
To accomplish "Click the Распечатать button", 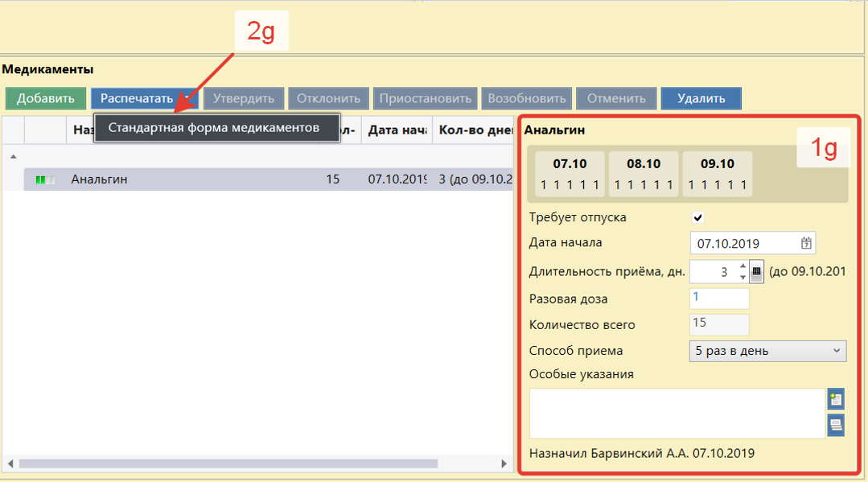I will coord(137,98).
